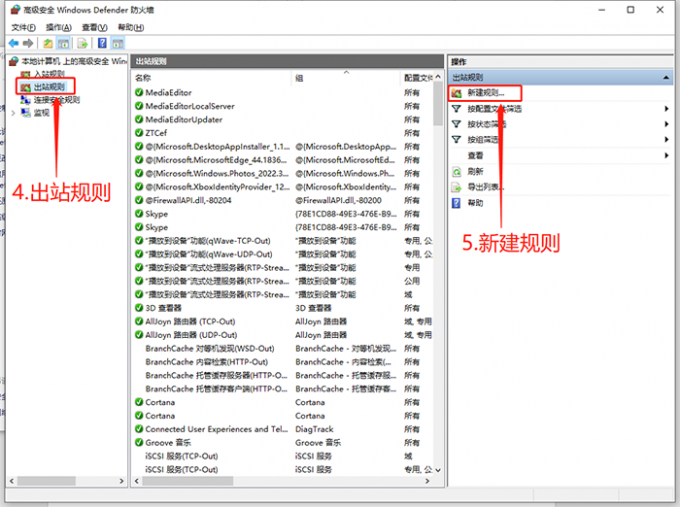Viewport: 680px width, 507px height.
Task: Select the 3D 查看器 rule row
Action: coord(163,308)
